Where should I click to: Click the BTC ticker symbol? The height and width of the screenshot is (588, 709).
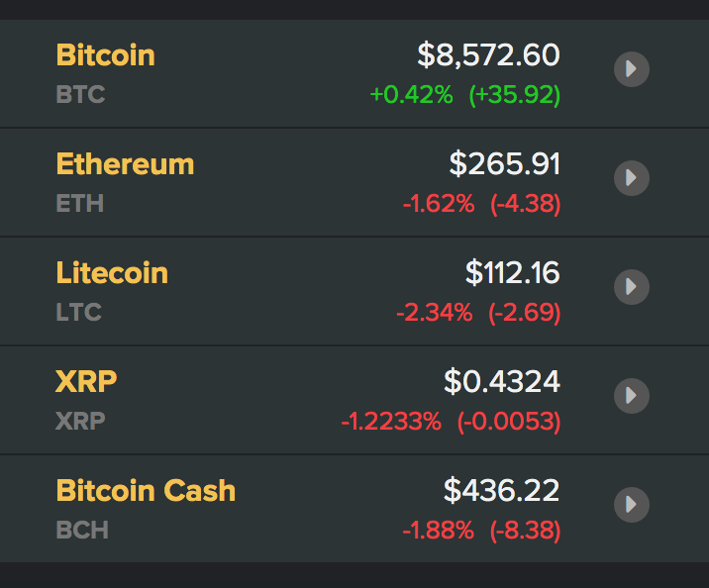(80, 96)
